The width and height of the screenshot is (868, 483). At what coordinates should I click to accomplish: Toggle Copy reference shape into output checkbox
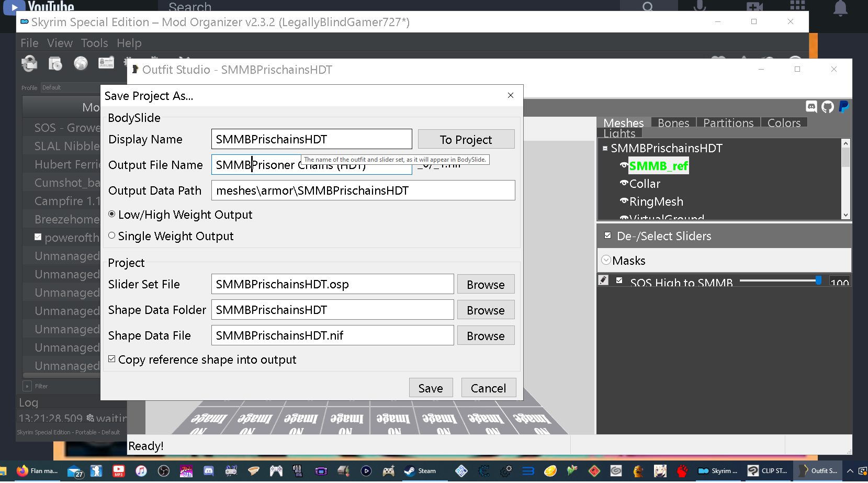point(111,359)
